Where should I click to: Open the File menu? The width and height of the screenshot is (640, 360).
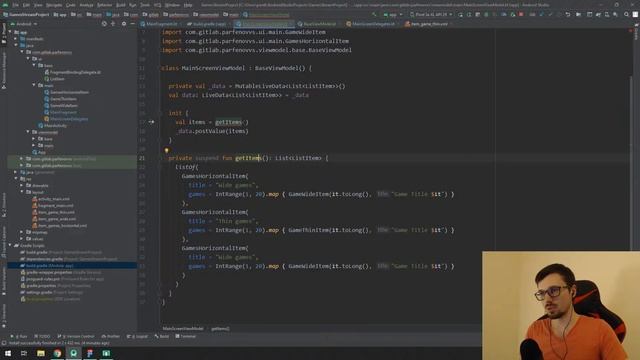pos(15,5)
